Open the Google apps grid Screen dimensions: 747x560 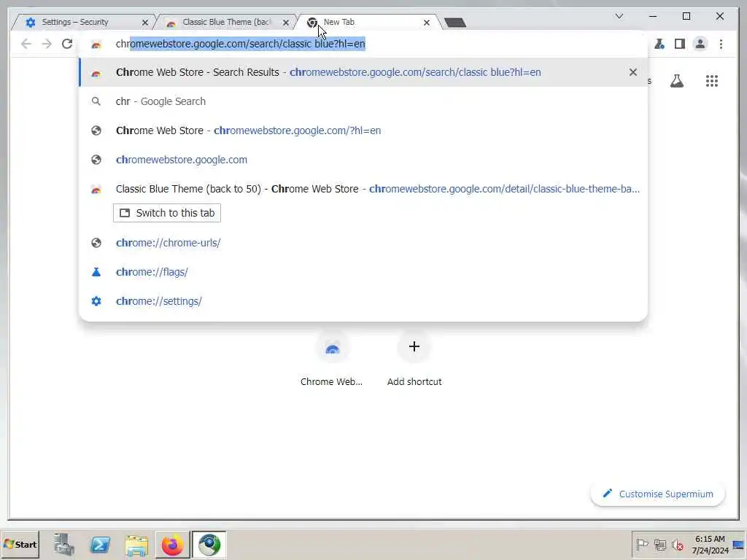pos(712,81)
